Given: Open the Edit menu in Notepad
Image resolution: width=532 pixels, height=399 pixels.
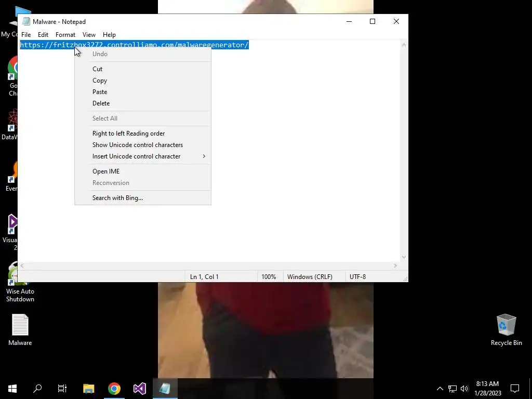Looking at the screenshot, I should point(43,35).
